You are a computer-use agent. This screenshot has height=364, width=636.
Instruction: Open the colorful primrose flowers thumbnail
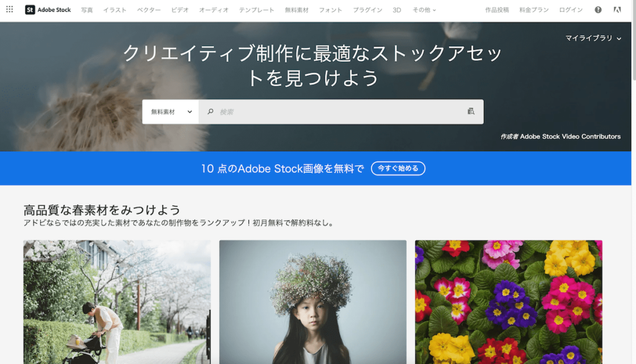[508, 303]
